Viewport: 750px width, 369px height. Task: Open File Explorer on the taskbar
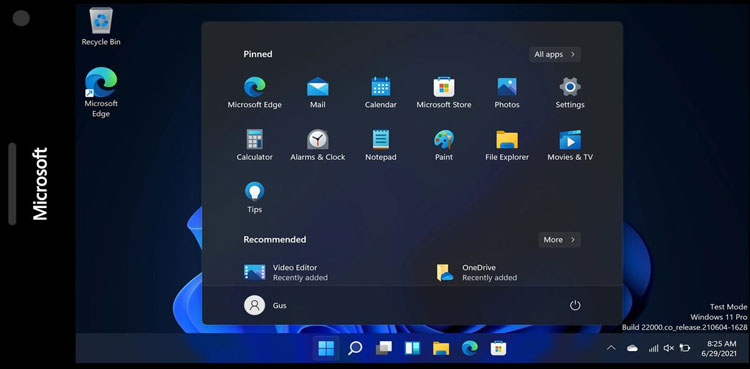[x=441, y=348]
